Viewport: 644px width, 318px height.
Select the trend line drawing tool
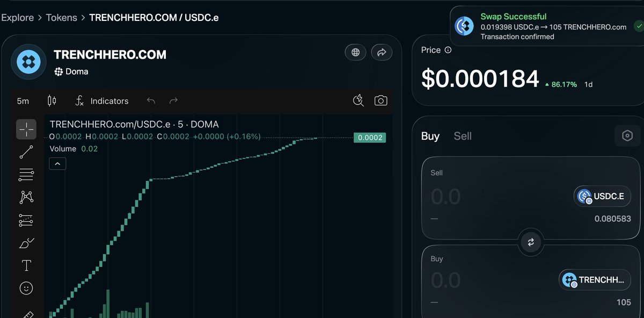(26, 152)
